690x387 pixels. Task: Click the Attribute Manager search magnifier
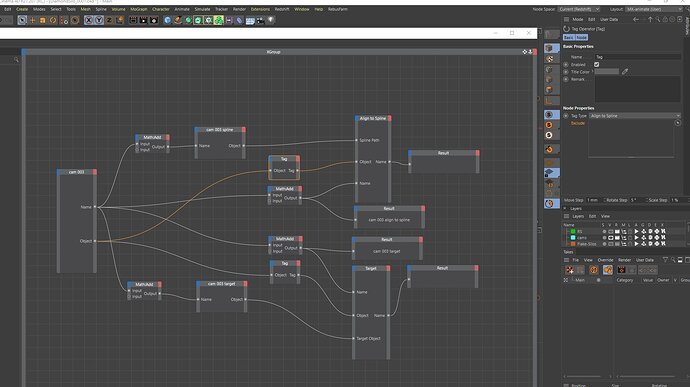click(x=658, y=19)
